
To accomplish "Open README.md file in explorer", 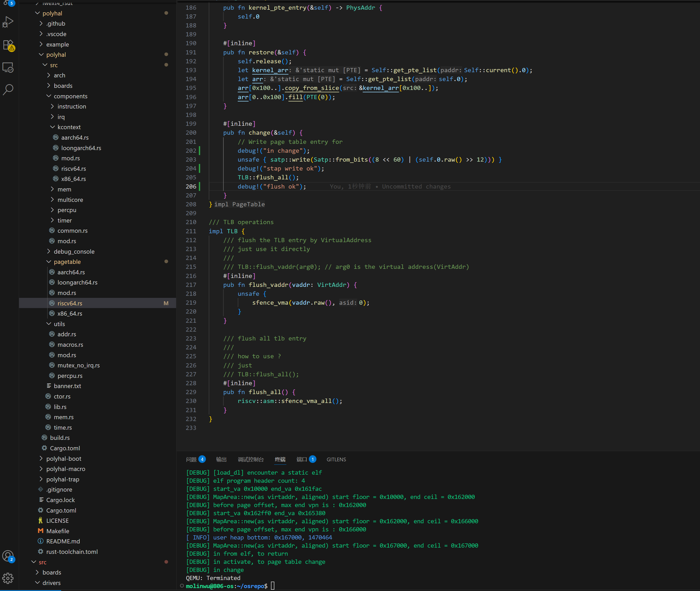I will click(63, 541).
